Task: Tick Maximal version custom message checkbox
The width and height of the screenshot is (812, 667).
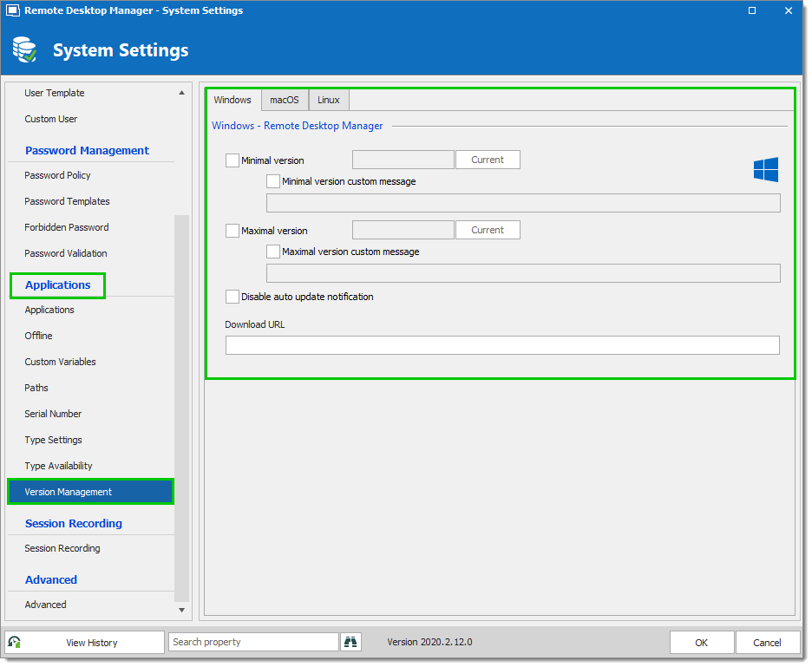Action: coord(273,252)
